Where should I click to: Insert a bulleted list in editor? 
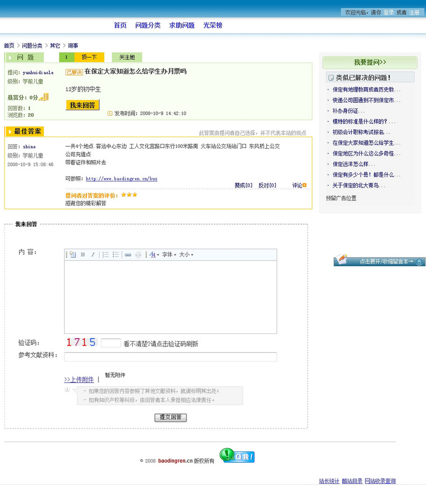coord(115,254)
